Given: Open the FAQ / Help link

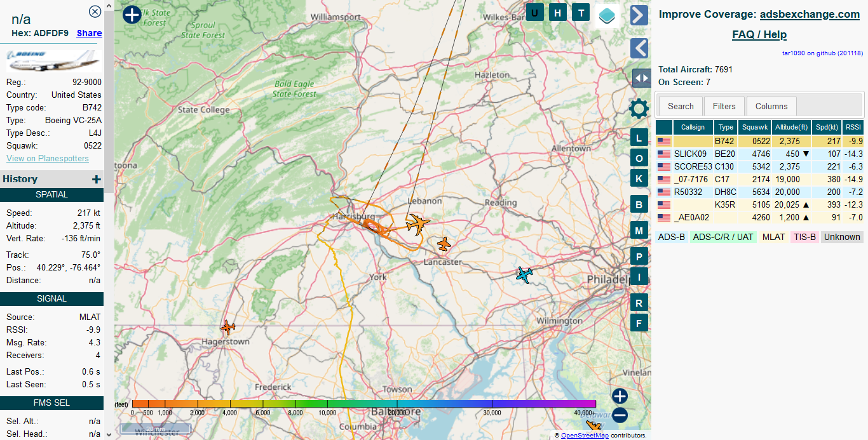Looking at the screenshot, I should [759, 34].
